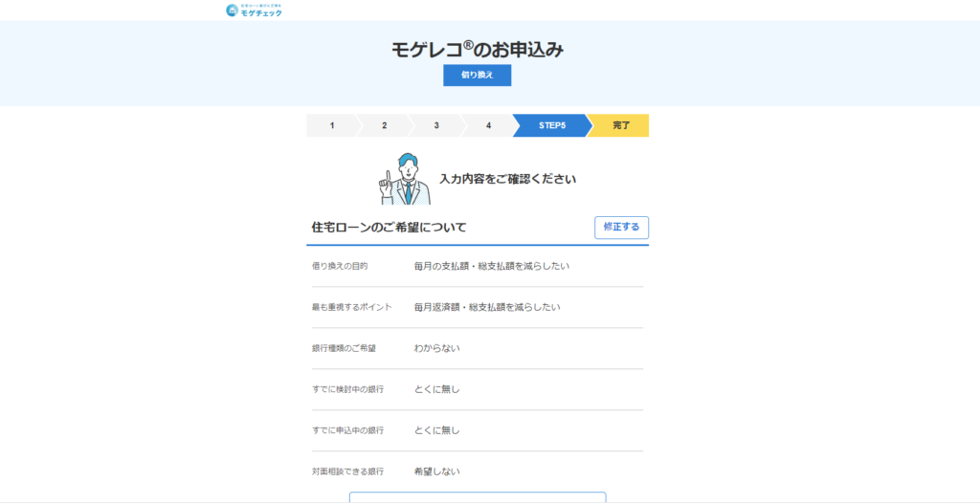Click the 銀行種類のご希望 label

coord(344,348)
